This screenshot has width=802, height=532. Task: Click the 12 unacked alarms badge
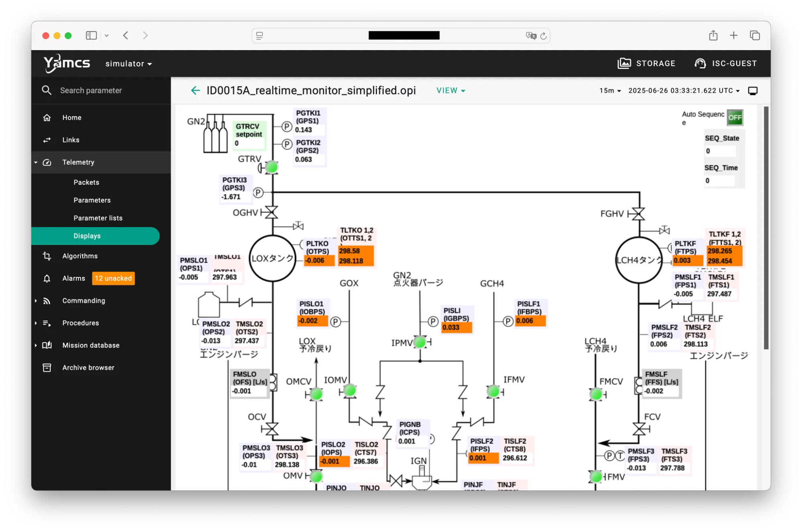113,278
